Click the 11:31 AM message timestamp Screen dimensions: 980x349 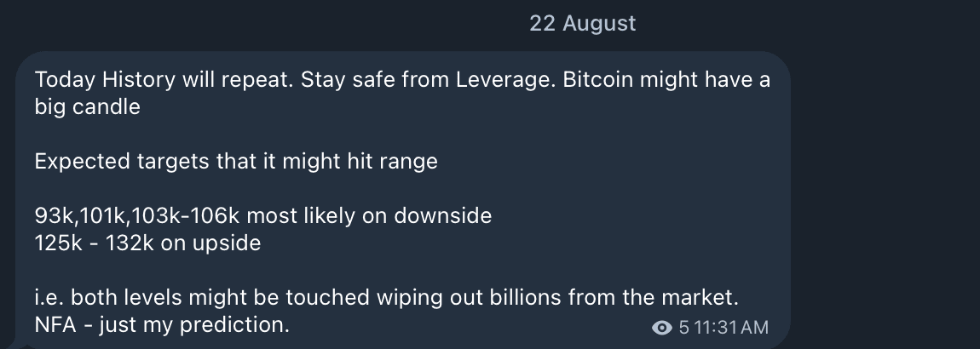pyautogui.click(x=730, y=327)
